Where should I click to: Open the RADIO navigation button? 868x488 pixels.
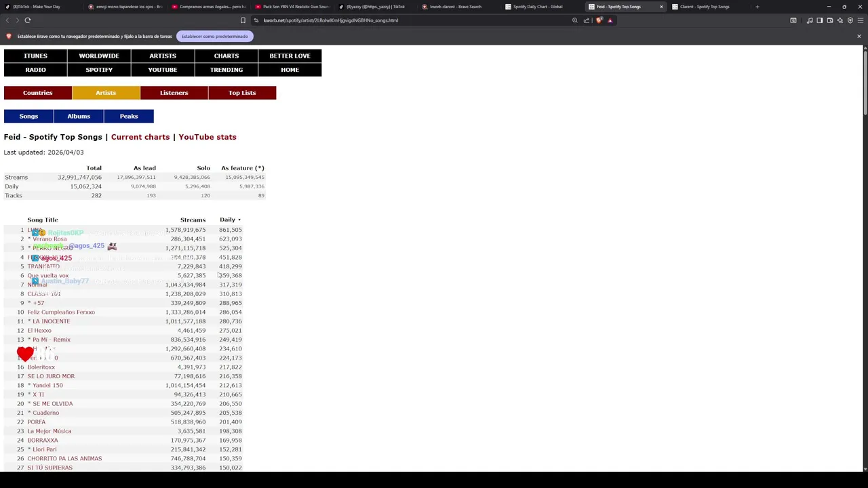[x=35, y=70]
